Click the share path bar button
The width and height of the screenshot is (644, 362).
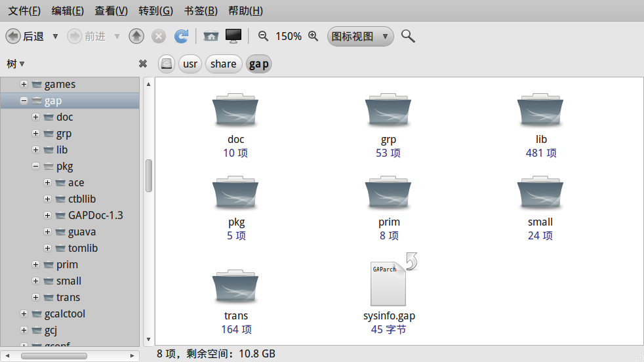click(x=224, y=64)
